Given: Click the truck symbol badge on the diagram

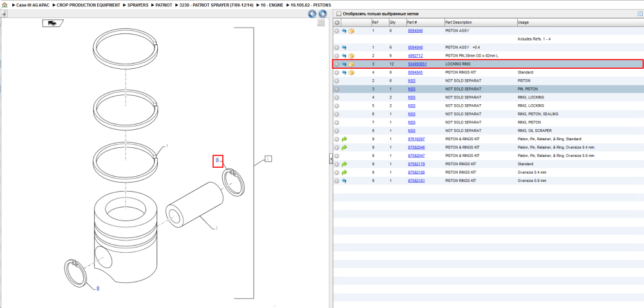Looking at the screenshot, I should coord(53,23).
